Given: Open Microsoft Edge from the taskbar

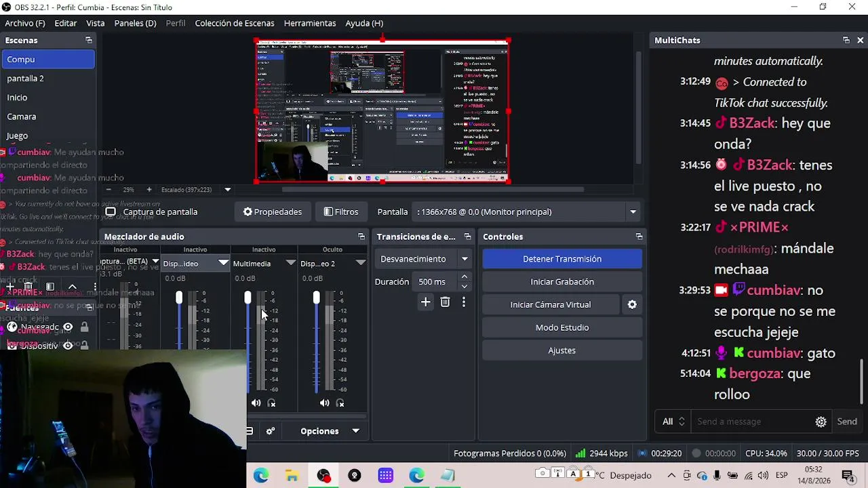Looking at the screenshot, I should tap(261, 476).
